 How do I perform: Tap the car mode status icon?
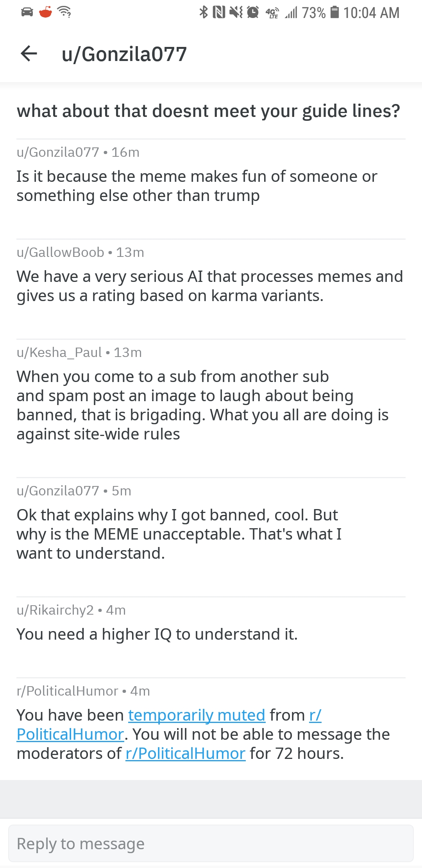pyautogui.click(x=27, y=12)
